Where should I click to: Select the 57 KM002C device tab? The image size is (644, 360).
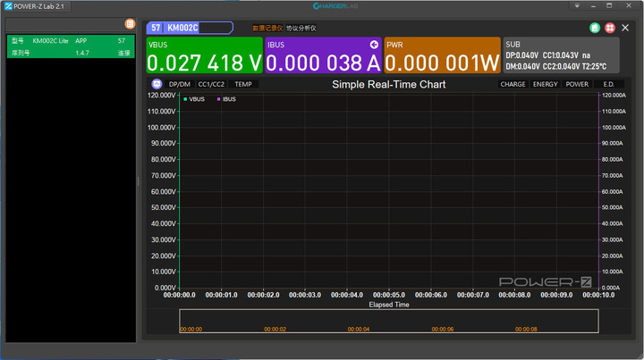[190, 28]
